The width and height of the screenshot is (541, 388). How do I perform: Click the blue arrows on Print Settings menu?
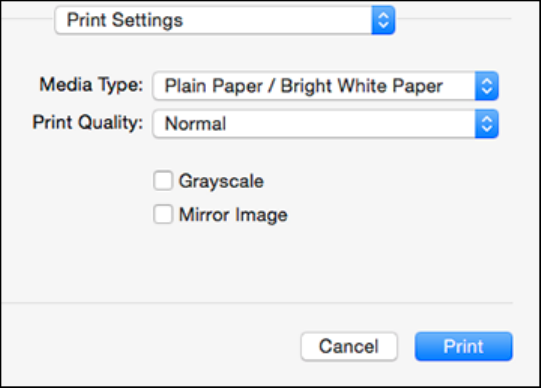click(x=383, y=20)
